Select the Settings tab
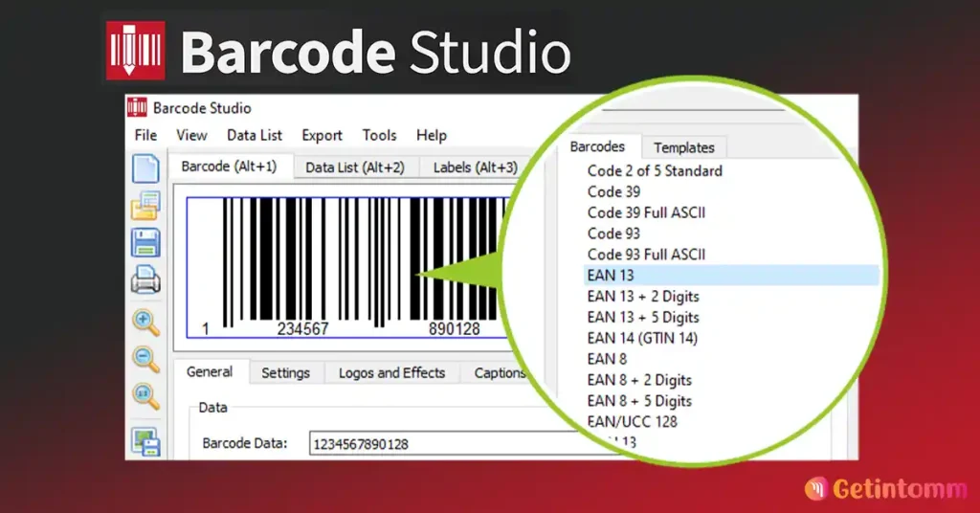This screenshot has width=980, height=513. point(285,373)
